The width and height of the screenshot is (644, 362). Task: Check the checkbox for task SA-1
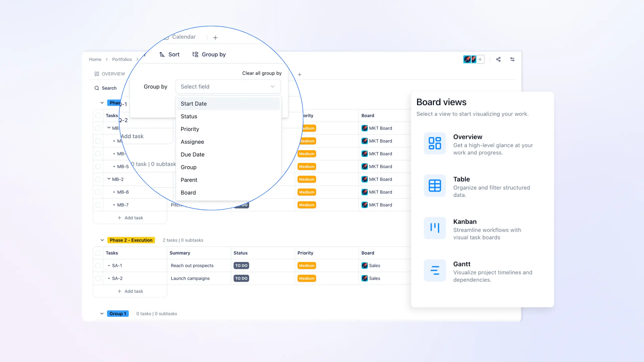pyautogui.click(x=98, y=265)
